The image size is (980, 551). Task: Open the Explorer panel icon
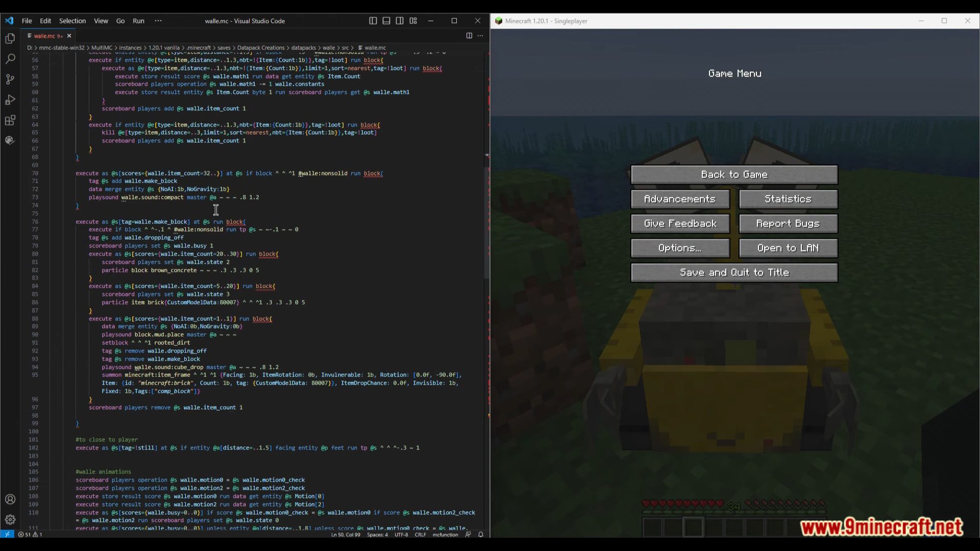coord(10,38)
